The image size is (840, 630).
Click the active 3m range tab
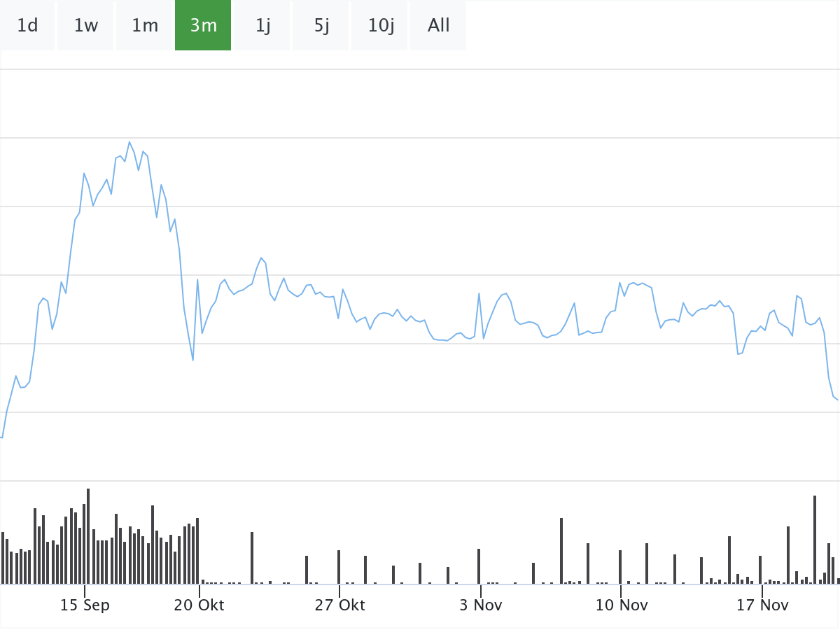pyautogui.click(x=203, y=26)
